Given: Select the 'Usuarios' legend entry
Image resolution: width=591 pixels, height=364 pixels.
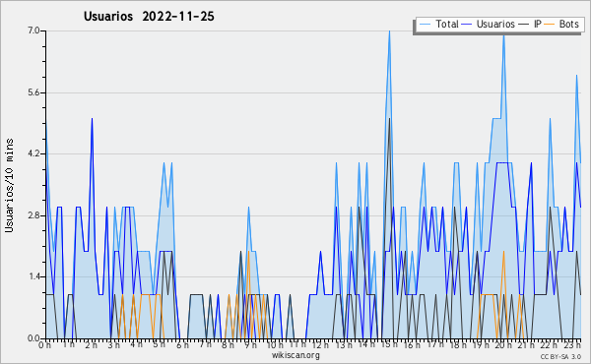Looking at the screenshot, I should click(x=495, y=24).
